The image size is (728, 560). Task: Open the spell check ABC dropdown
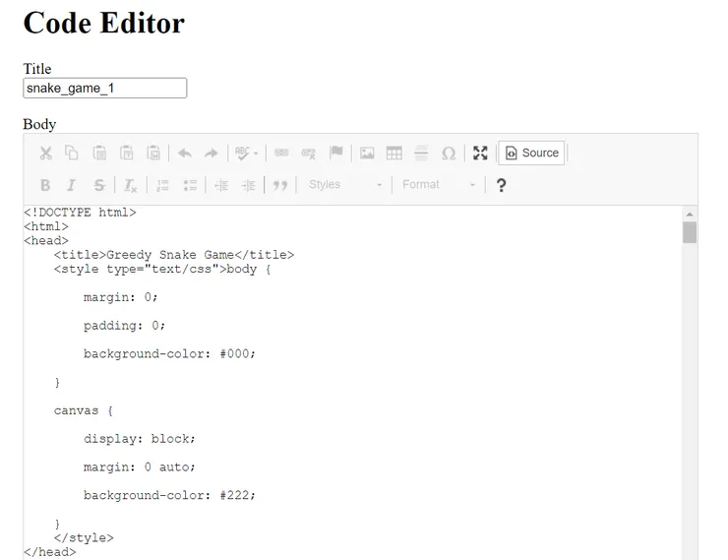click(247, 154)
